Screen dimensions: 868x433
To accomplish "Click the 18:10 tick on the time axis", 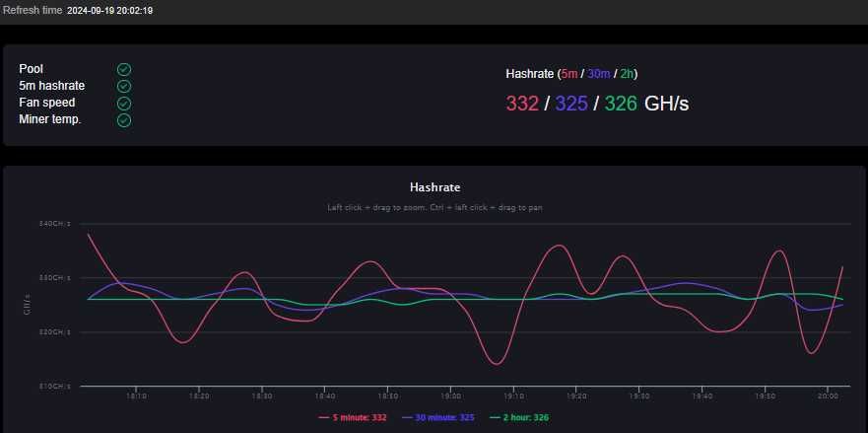I will (x=136, y=397).
